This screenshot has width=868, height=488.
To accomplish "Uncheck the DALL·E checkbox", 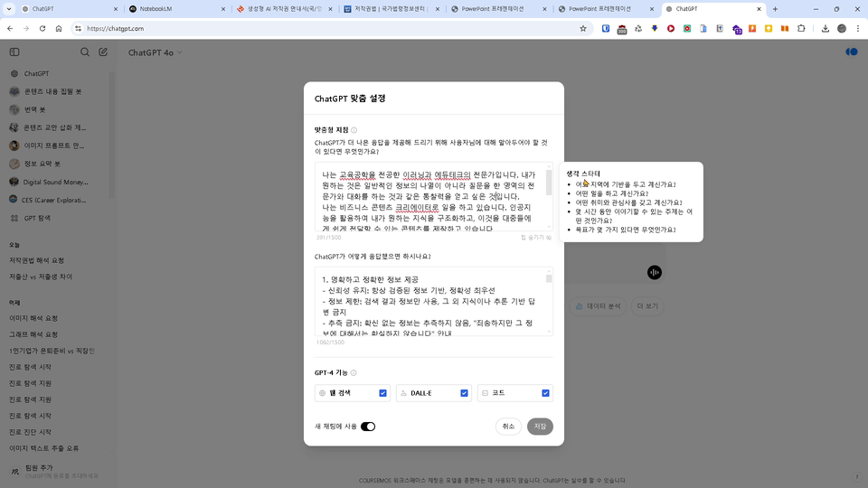I will pyautogui.click(x=464, y=393).
